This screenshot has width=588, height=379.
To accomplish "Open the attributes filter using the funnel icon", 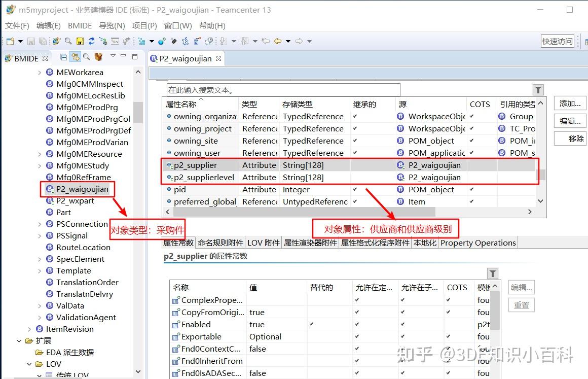I will click(538, 89).
